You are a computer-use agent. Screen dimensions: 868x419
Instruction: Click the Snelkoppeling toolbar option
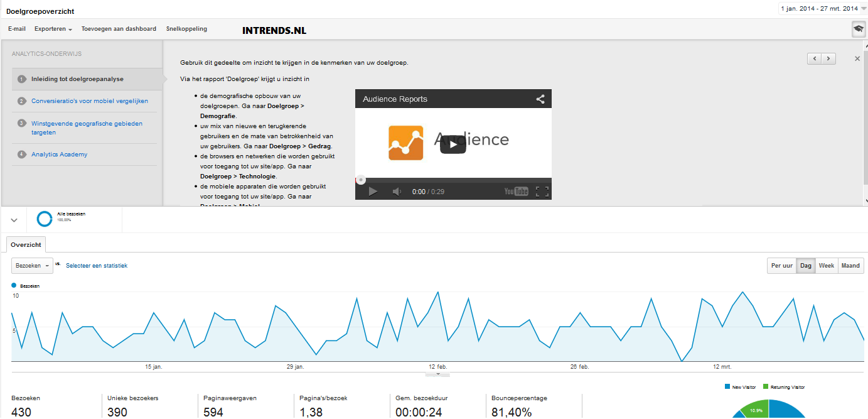[x=186, y=29]
